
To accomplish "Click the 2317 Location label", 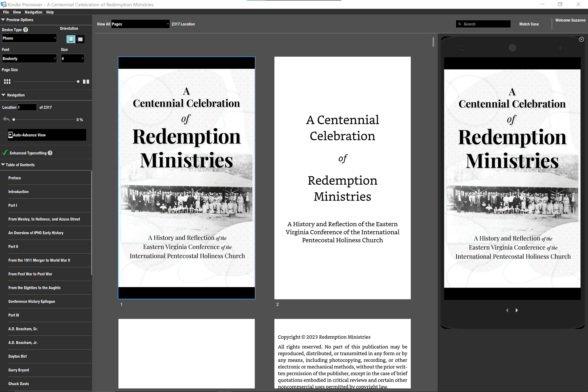I will pos(183,24).
